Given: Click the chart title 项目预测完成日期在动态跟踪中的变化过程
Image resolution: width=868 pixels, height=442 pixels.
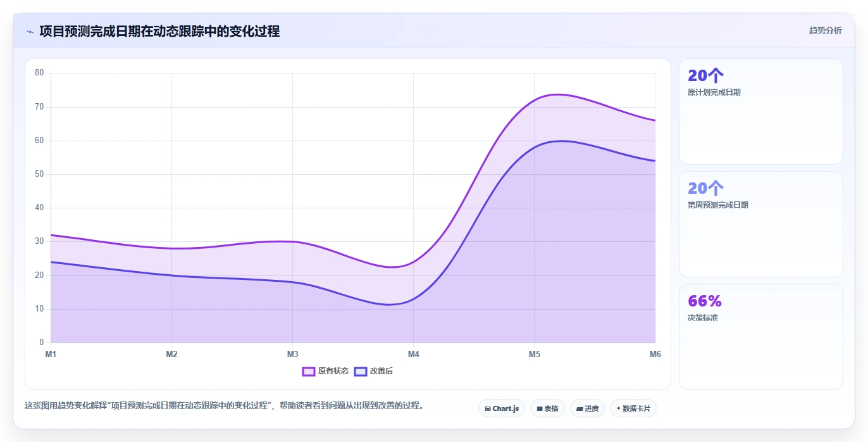Looking at the screenshot, I should coord(159,31).
